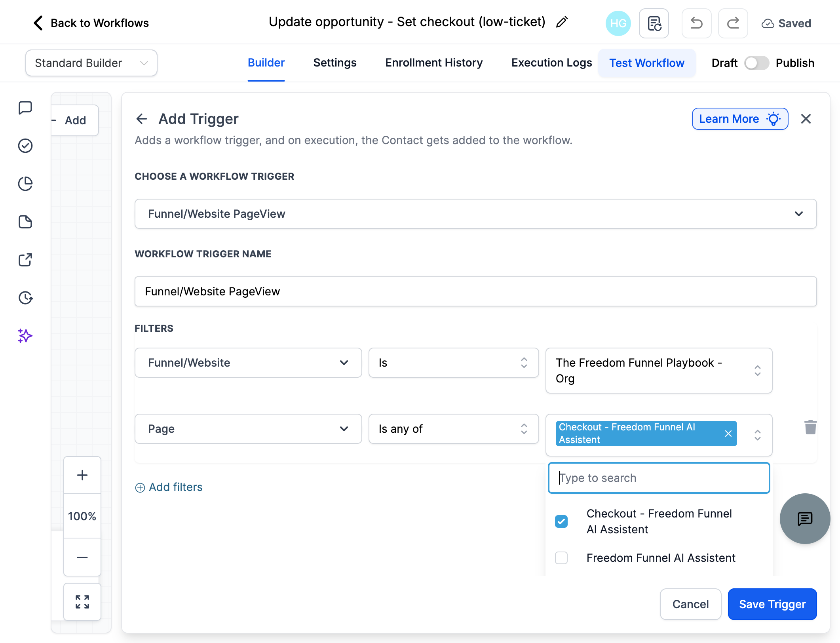Open the Funnel/Website filter field dropdown
The height and width of the screenshot is (643, 840).
point(248,363)
